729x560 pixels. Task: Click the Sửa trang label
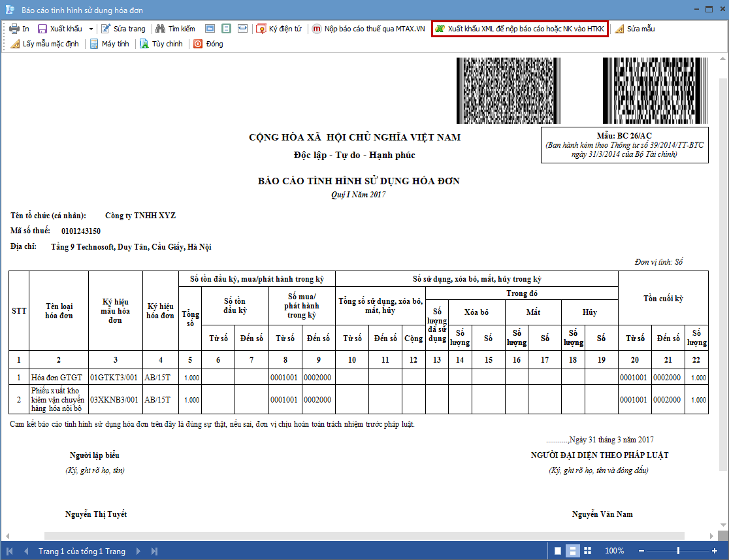[x=130, y=29]
